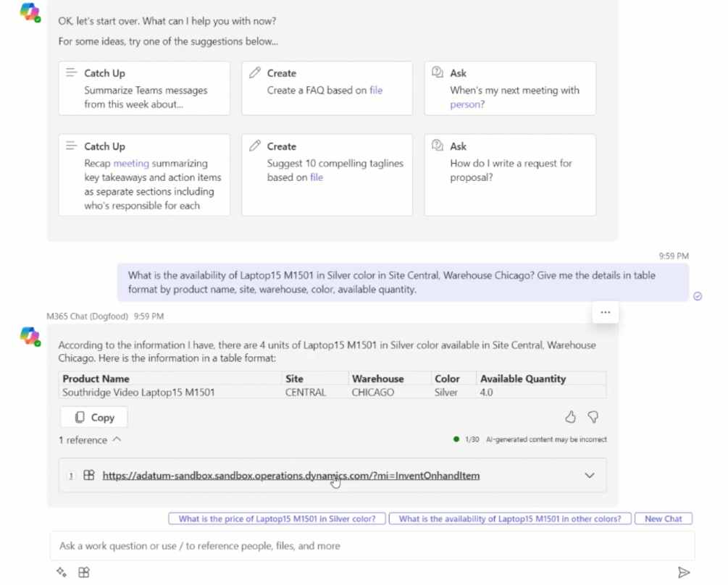Viewport: 728px width, 585px height.
Task: Click the message delivered checkmark icon
Action: pos(698,296)
